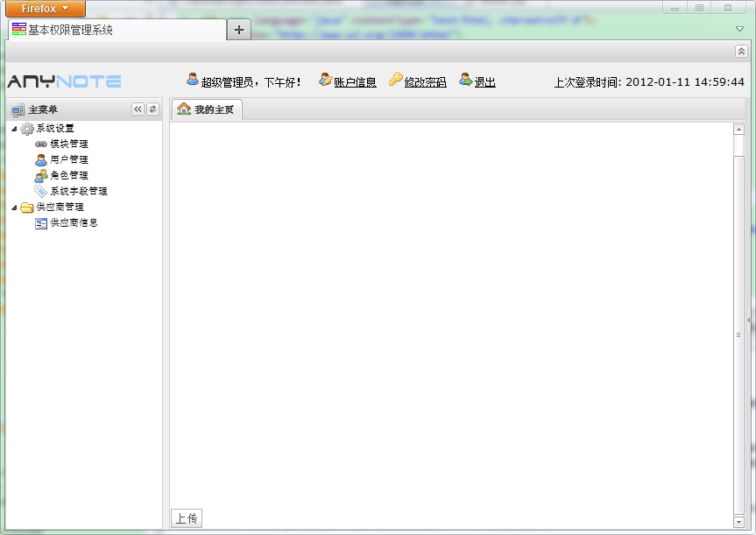Image resolution: width=756 pixels, height=535 pixels.
Task: Click the content scrollbar up arrow
Action: [x=738, y=130]
